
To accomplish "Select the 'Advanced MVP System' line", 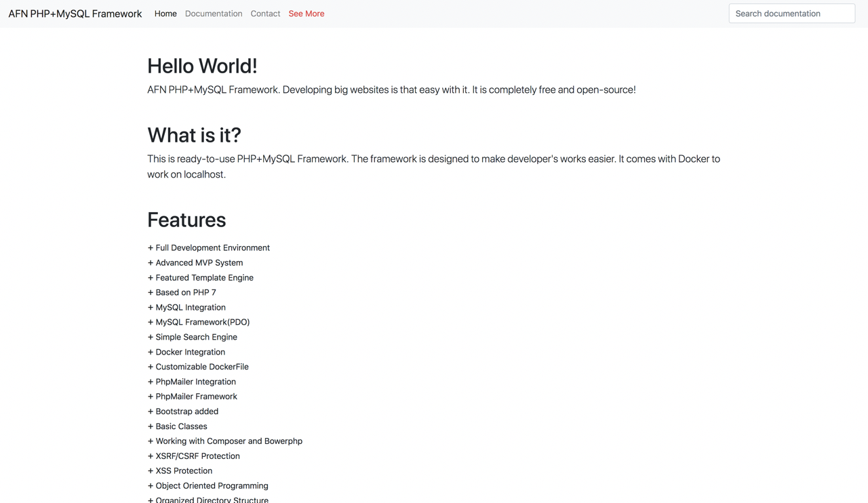I will click(x=195, y=263).
